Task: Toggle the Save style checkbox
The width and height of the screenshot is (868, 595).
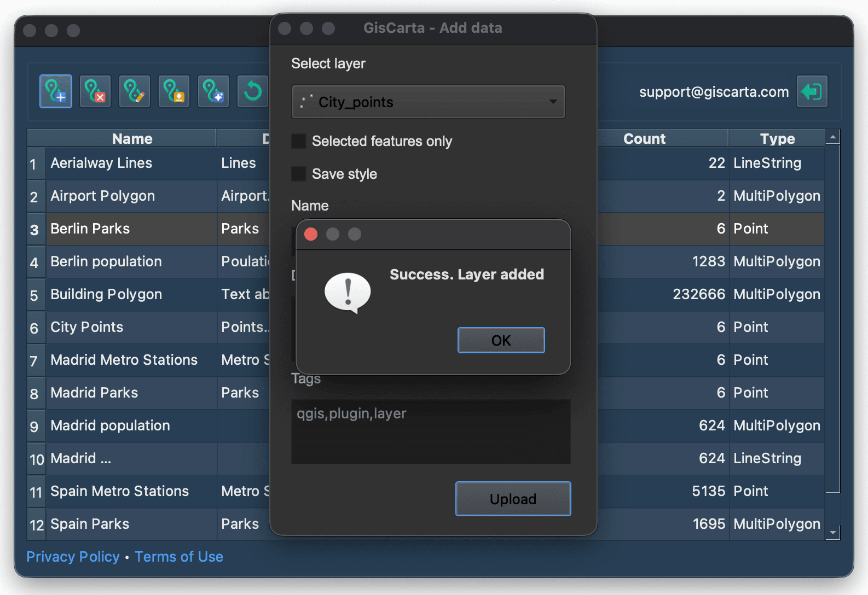Action: click(x=299, y=174)
